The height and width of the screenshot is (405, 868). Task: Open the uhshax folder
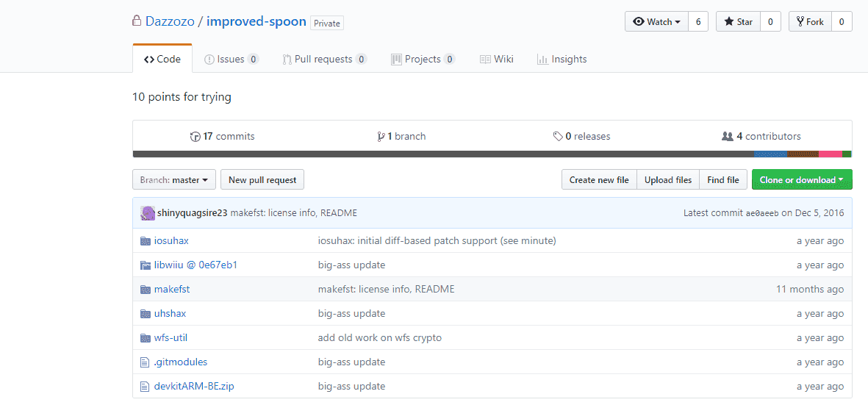click(x=170, y=314)
